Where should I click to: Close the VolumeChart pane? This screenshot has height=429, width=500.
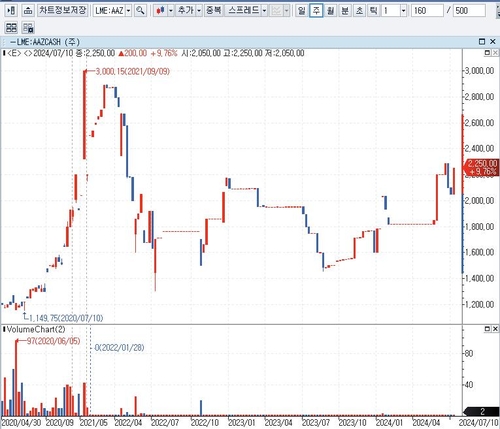(x=495, y=329)
